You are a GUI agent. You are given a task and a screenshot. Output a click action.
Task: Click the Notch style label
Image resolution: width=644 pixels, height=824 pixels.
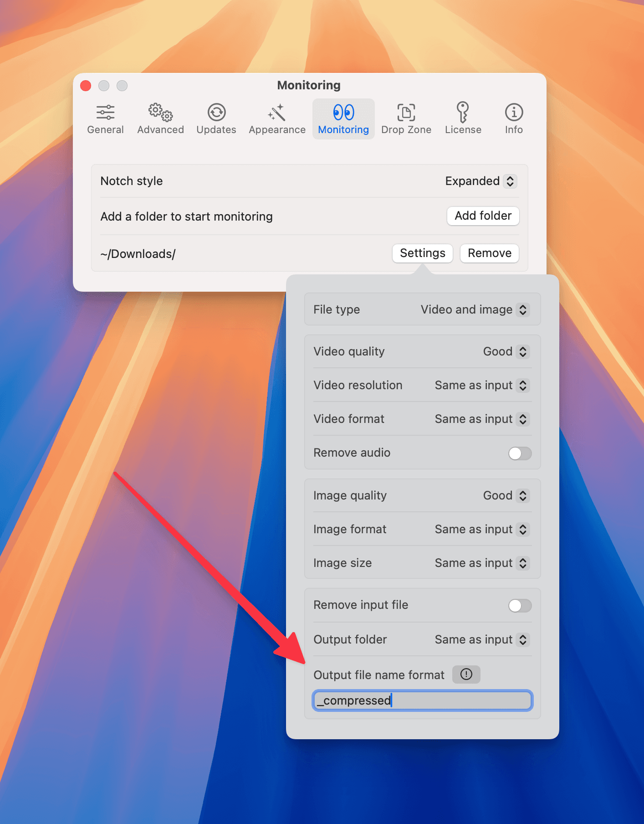pos(132,181)
